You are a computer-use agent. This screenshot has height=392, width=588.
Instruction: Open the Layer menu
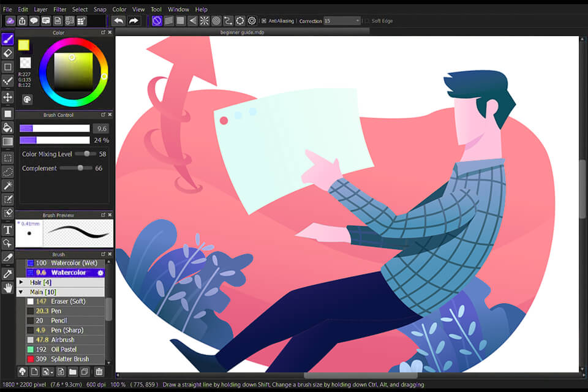pyautogui.click(x=40, y=9)
